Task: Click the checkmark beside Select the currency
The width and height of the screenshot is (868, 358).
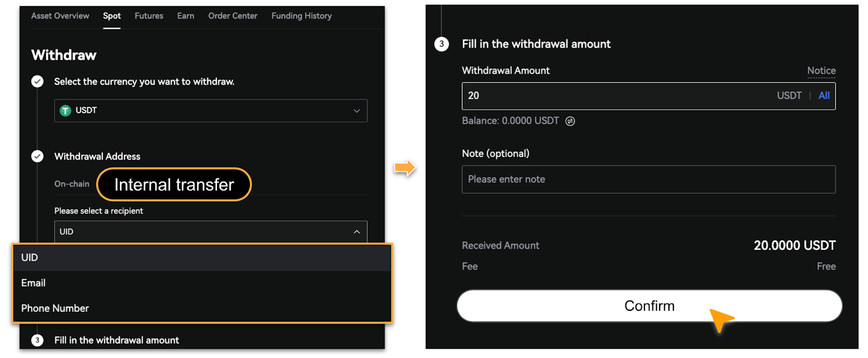Action: coord(37,81)
